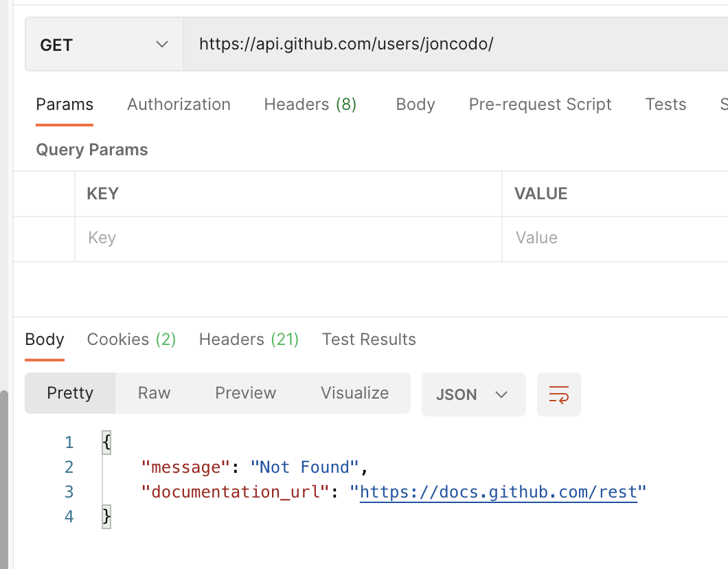
Task: Switch to the Tests tab
Action: 665,104
